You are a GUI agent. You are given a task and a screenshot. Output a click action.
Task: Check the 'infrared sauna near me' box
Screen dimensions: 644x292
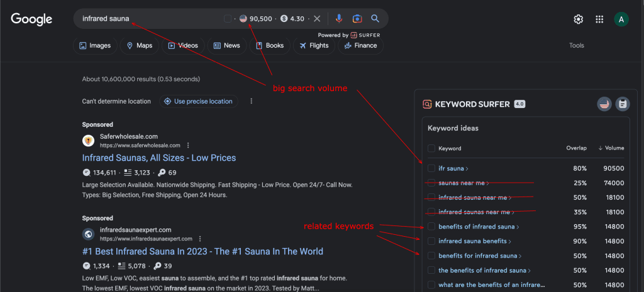(x=431, y=197)
